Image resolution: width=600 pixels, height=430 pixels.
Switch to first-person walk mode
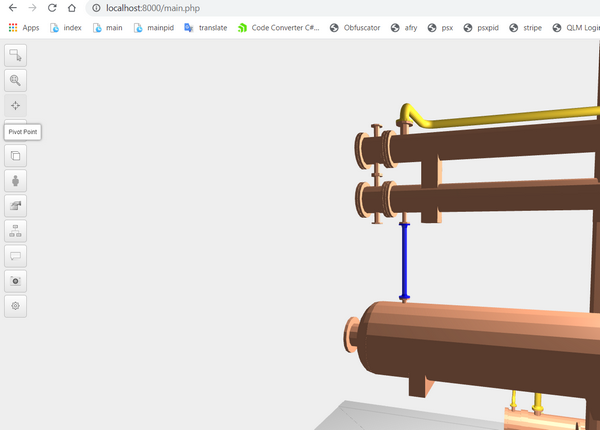pos(16,181)
